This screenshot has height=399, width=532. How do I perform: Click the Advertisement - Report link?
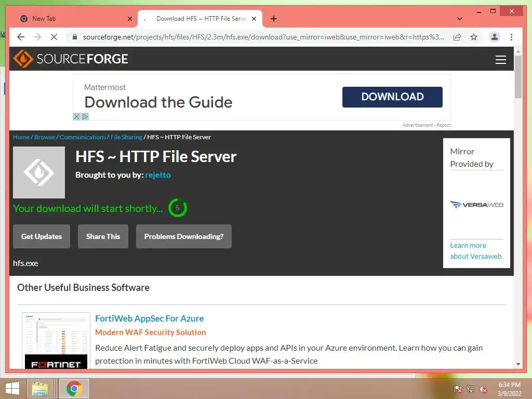[x=427, y=125]
